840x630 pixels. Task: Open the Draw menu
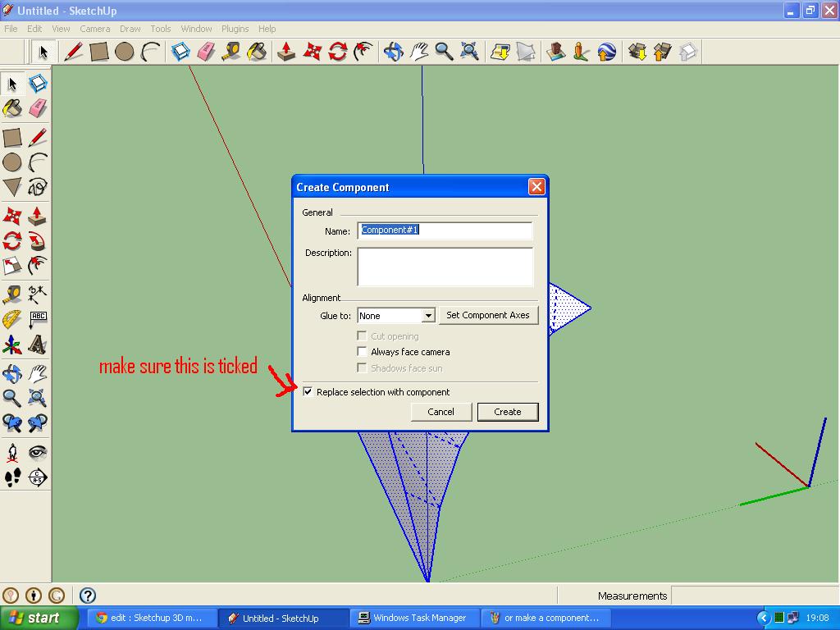pyautogui.click(x=130, y=29)
